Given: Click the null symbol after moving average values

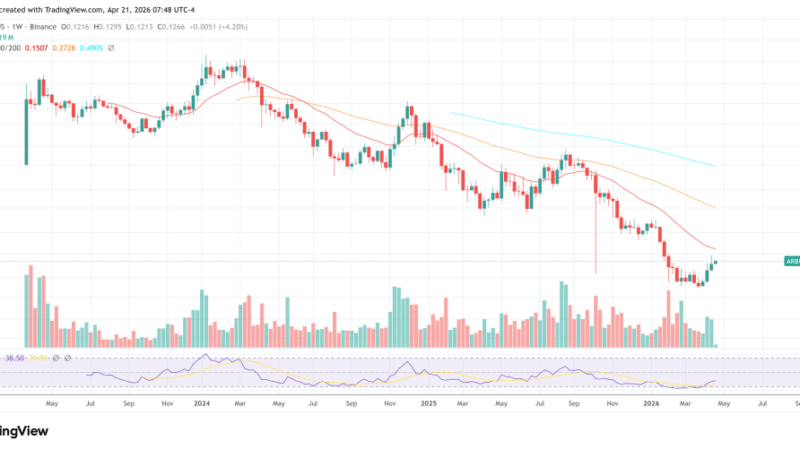Looking at the screenshot, I should click(111, 47).
